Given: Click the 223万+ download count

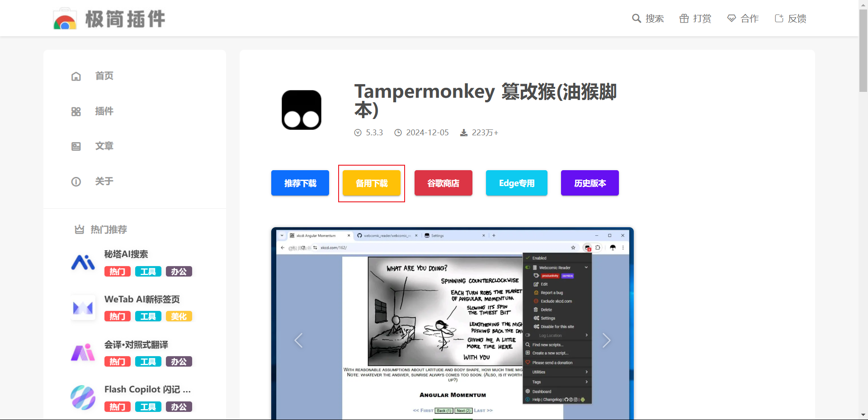Looking at the screenshot, I should (x=485, y=133).
